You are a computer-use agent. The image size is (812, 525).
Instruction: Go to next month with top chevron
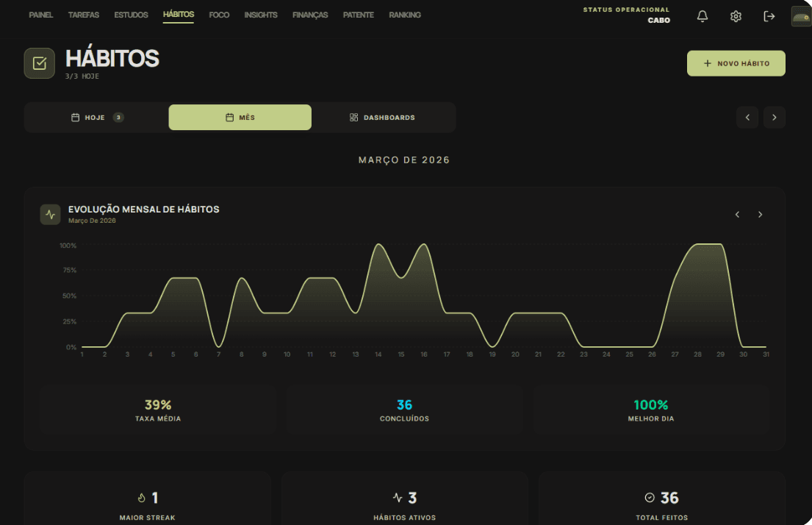(x=775, y=118)
